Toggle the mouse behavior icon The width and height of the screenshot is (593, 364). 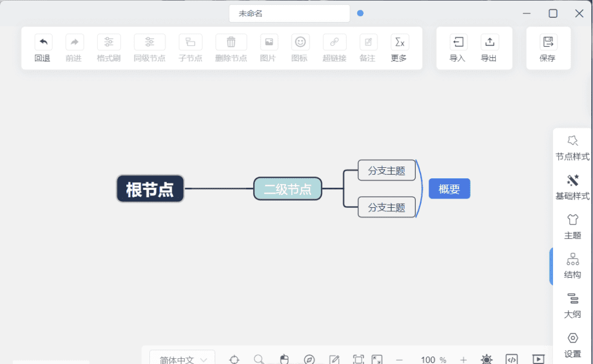(284, 359)
